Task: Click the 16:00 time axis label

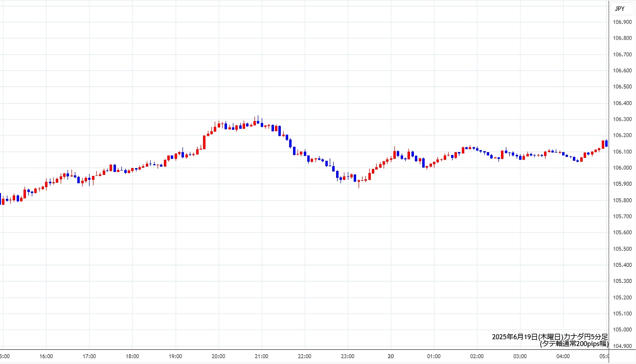Action: [46, 356]
